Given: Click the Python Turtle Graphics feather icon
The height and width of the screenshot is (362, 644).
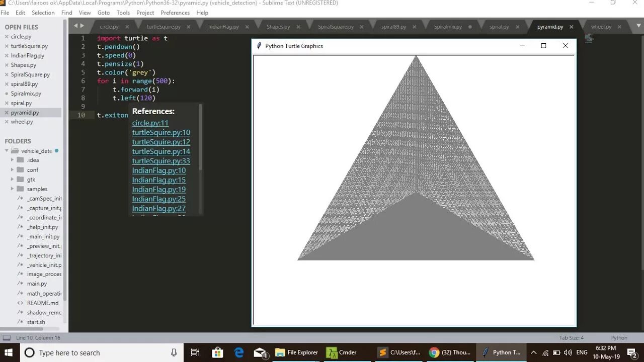Looking at the screenshot, I should point(259,46).
